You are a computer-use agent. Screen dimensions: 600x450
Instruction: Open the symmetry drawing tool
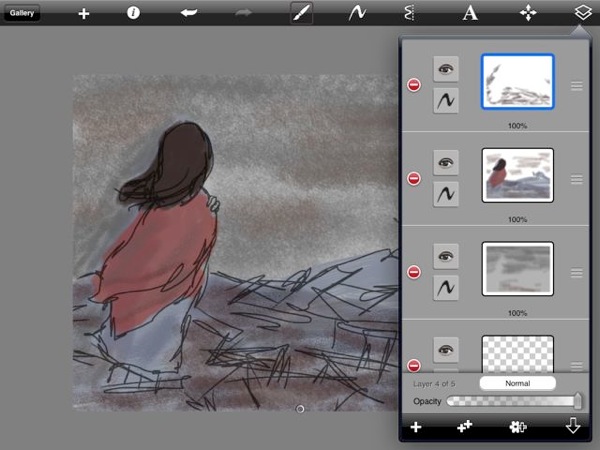(409, 14)
